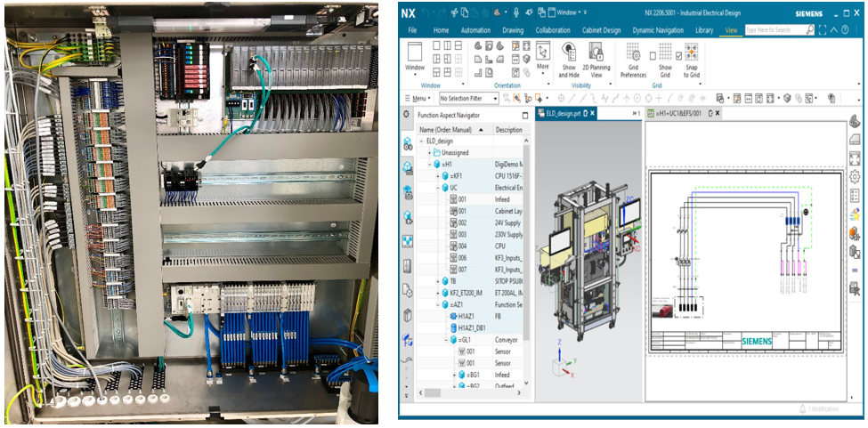
Task: Click the checklist icon on right sidebar
Action: 855,195
